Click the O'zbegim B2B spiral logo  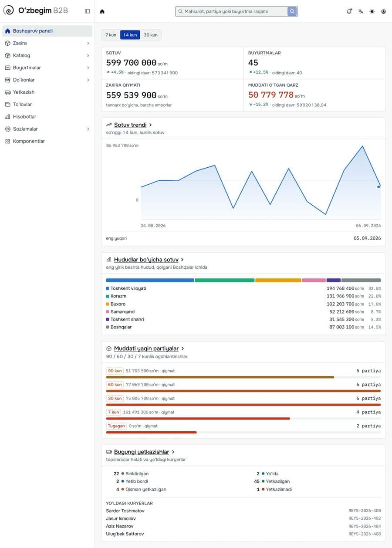8,10
